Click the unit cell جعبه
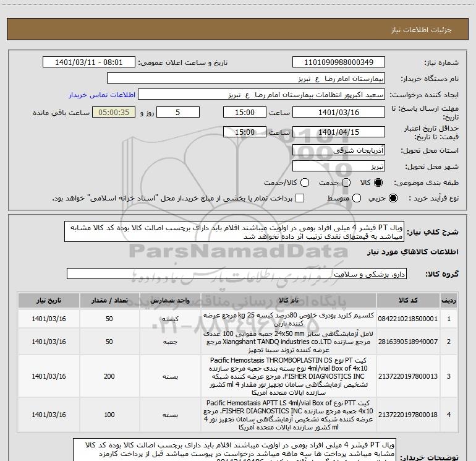476x461 pixels. [x=170, y=342]
